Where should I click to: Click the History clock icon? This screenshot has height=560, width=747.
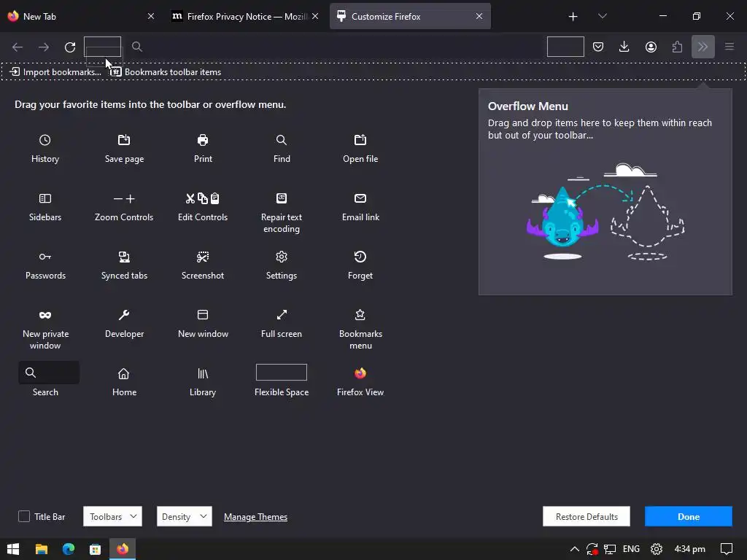(44, 140)
